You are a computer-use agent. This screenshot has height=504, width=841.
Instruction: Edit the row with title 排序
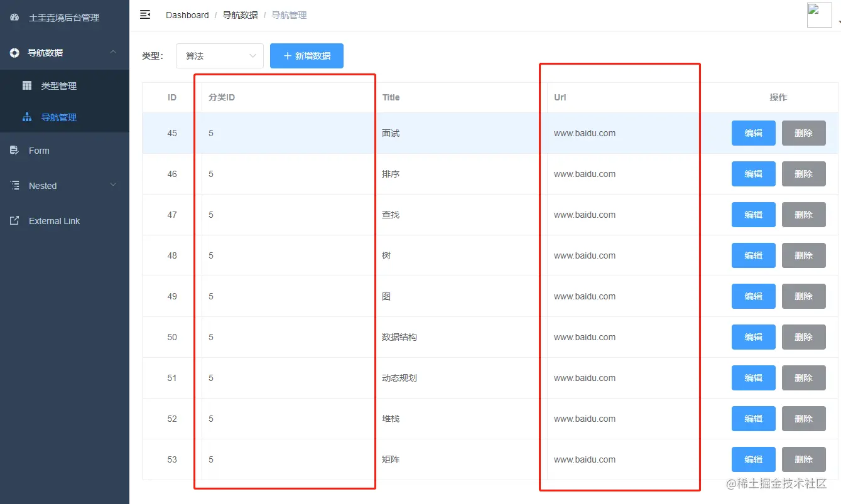[754, 174]
